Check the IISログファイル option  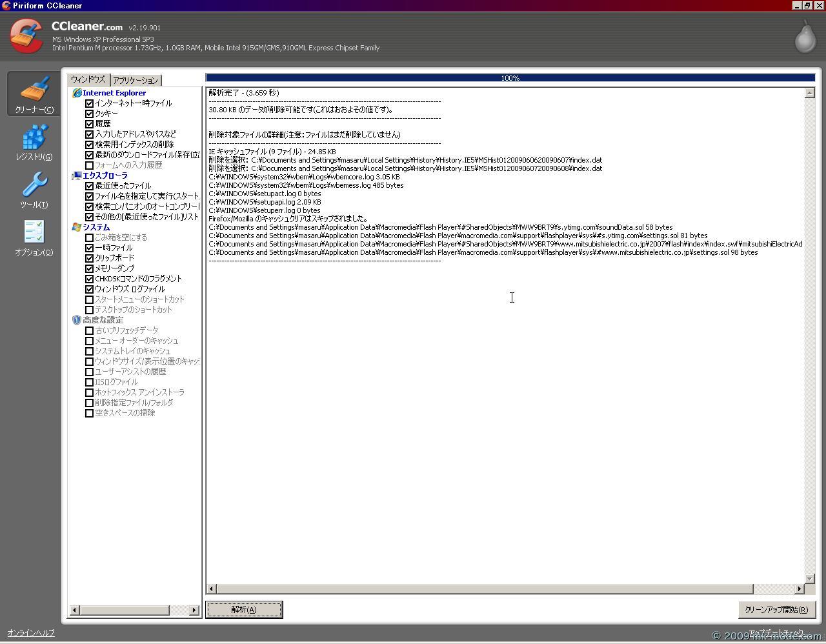[90, 382]
